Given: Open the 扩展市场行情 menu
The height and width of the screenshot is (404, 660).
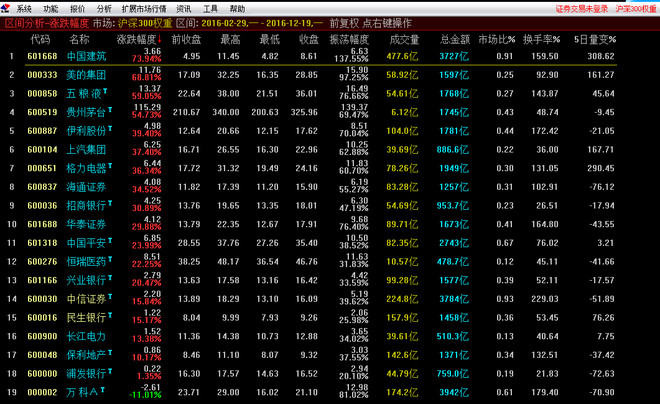Looking at the screenshot, I should pos(144,9).
